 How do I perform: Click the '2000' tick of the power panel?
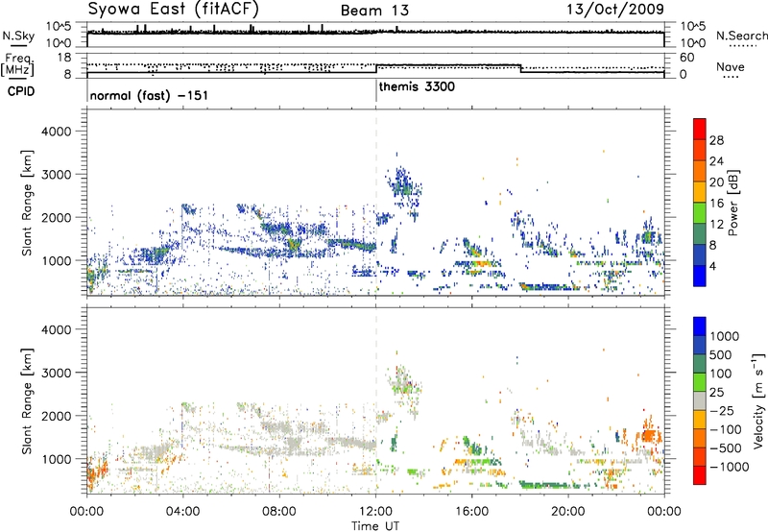(x=57, y=217)
